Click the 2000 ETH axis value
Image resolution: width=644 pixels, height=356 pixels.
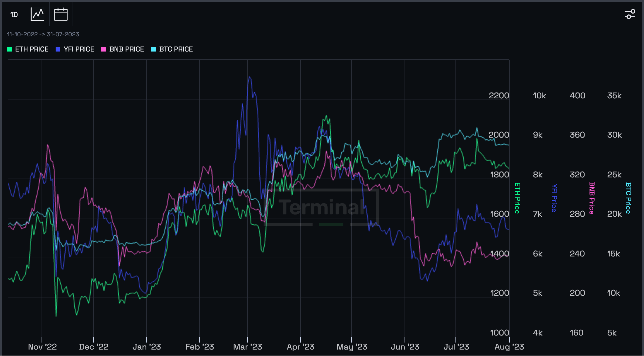pos(499,135)
